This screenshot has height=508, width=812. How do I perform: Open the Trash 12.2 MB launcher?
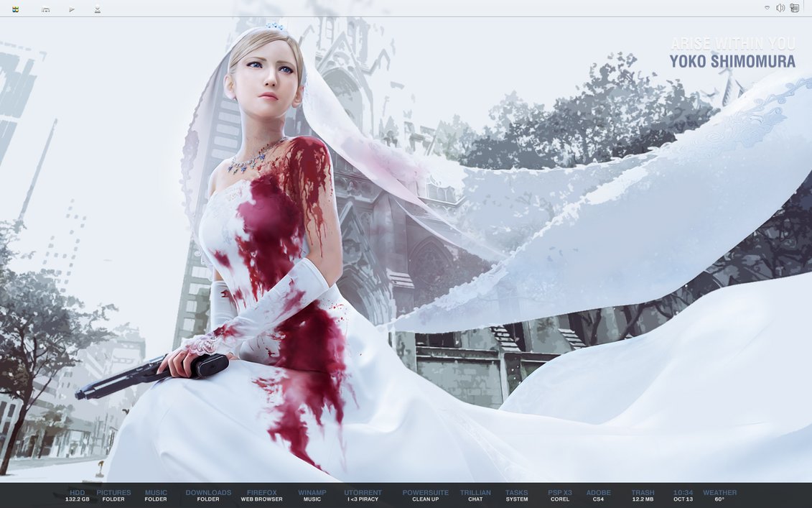pyautogui.click(x=643, y=496)
